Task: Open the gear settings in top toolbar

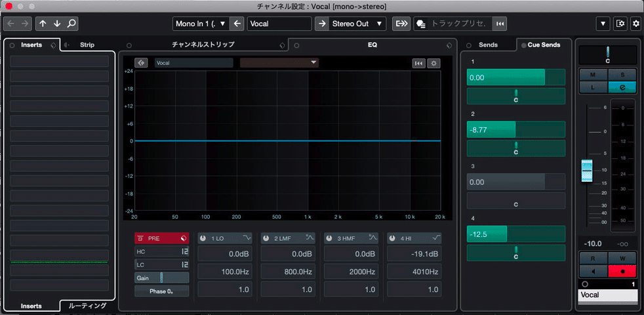Action: point(635,24)
